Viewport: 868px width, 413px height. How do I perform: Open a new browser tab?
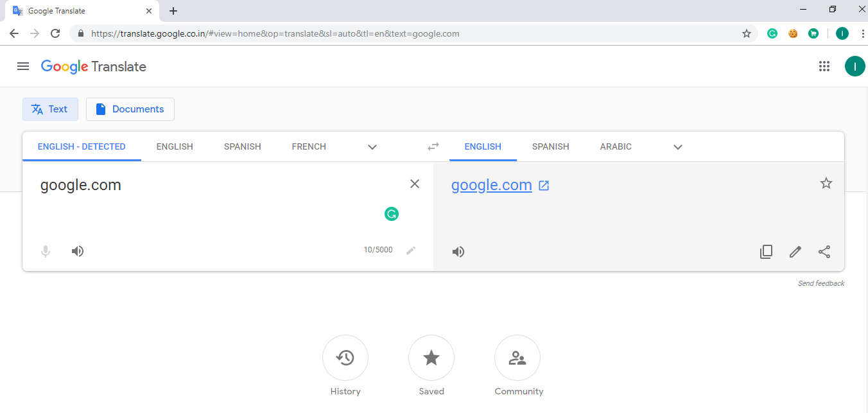point(173,11)
